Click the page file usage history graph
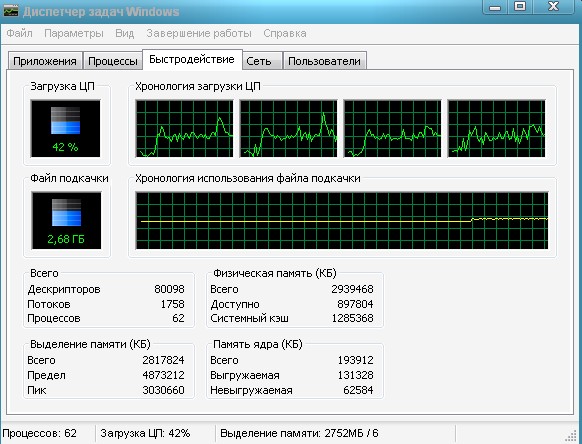 point(342,221)
